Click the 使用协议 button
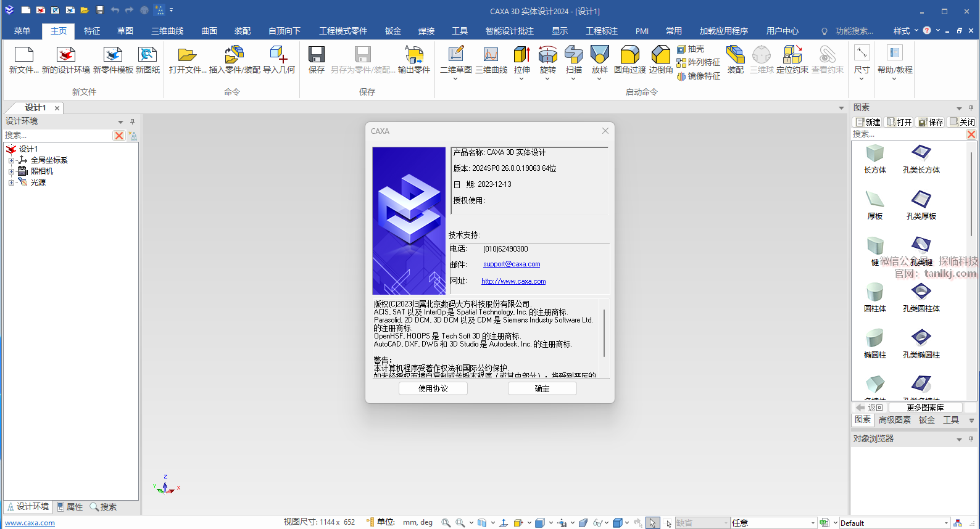This screenshot has height=529, width=980. click(433, 388)
